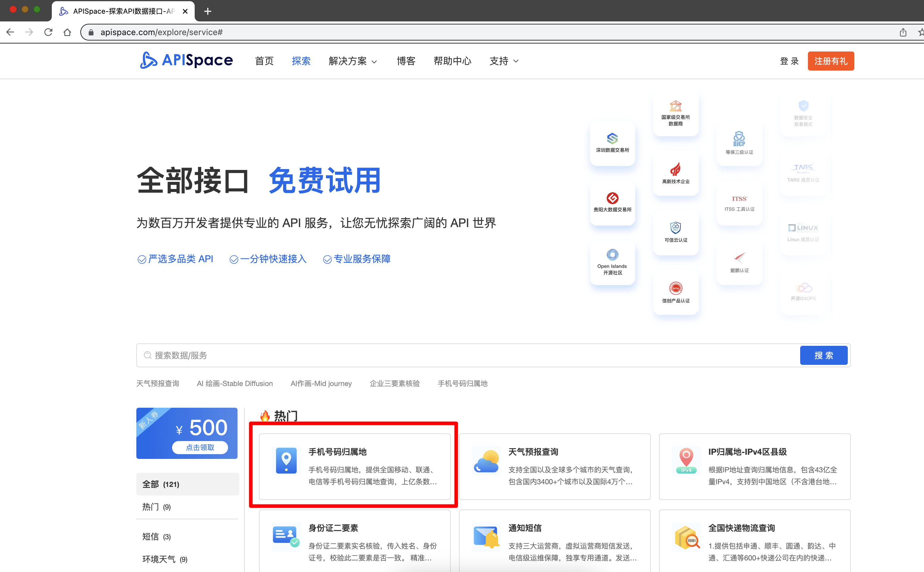924x572 pixels.
Task: Open 全国快递物流查询 card title
Action: click(x=742, y=528)
